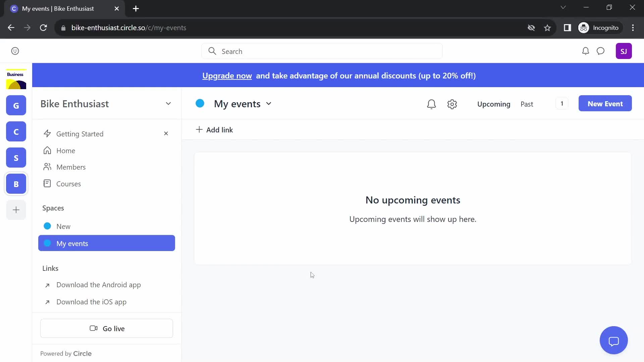Open the Upgrade now link
This screenshot has height=362, width=644.
tap(227, 75)
